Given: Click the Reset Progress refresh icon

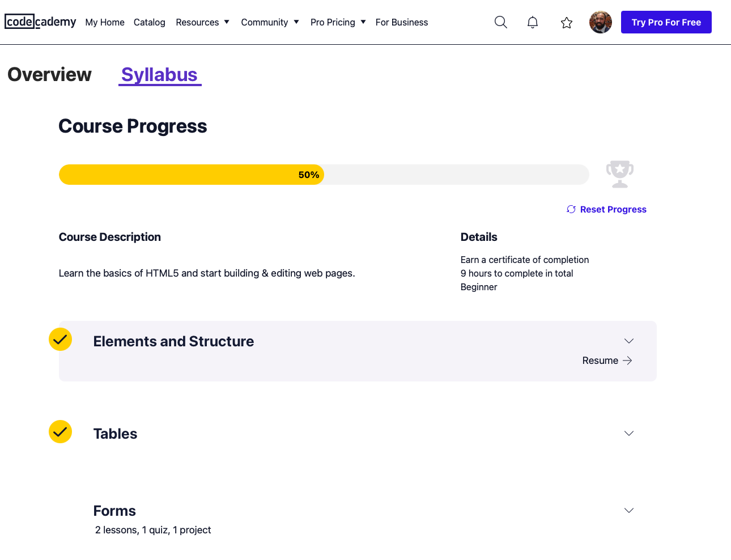Looking at the screenshot, I should click(x=571, y=209).
